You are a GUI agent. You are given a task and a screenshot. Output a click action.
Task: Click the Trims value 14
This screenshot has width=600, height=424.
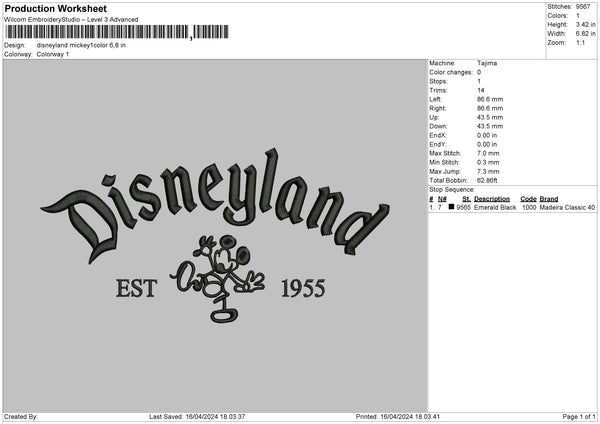481,90
